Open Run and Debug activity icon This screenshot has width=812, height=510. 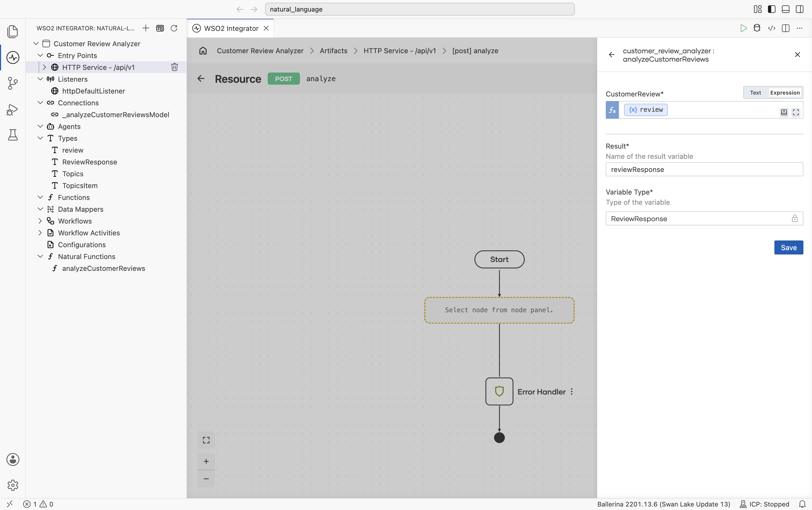[12, 109]
